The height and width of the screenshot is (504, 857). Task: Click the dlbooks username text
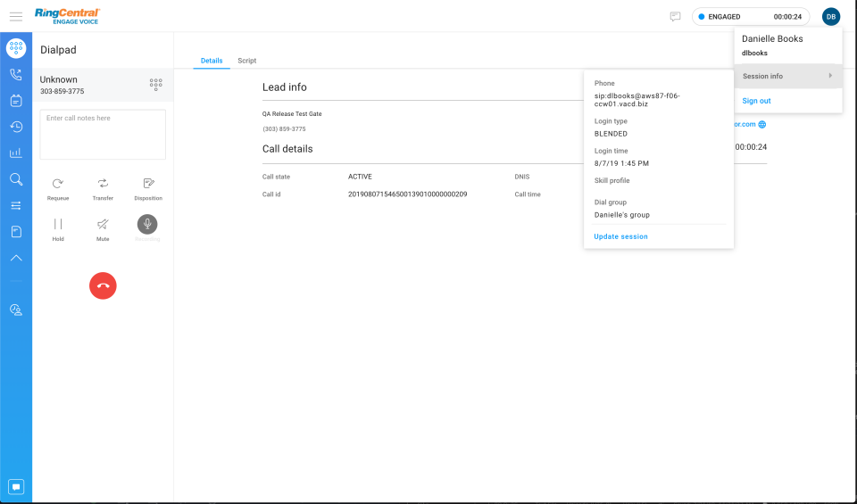point(755,53)
